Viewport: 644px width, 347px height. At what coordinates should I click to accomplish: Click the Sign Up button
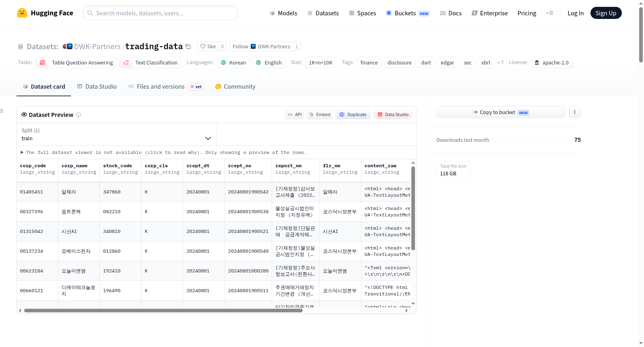pos(606,13)
